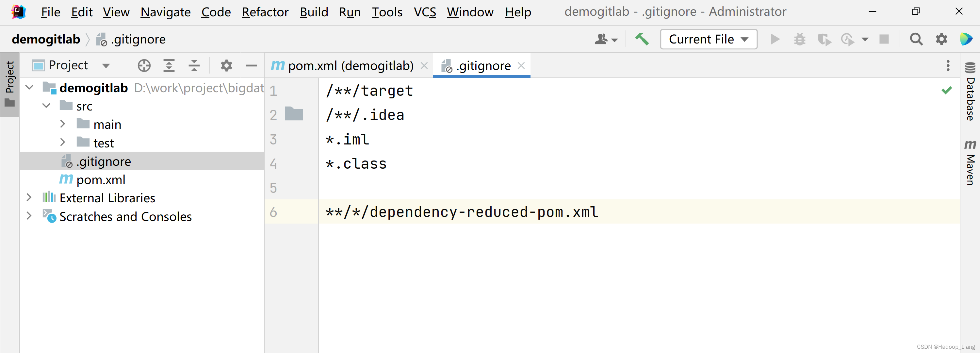Select pom.xml file in project tree

click(x=100, y=179)
